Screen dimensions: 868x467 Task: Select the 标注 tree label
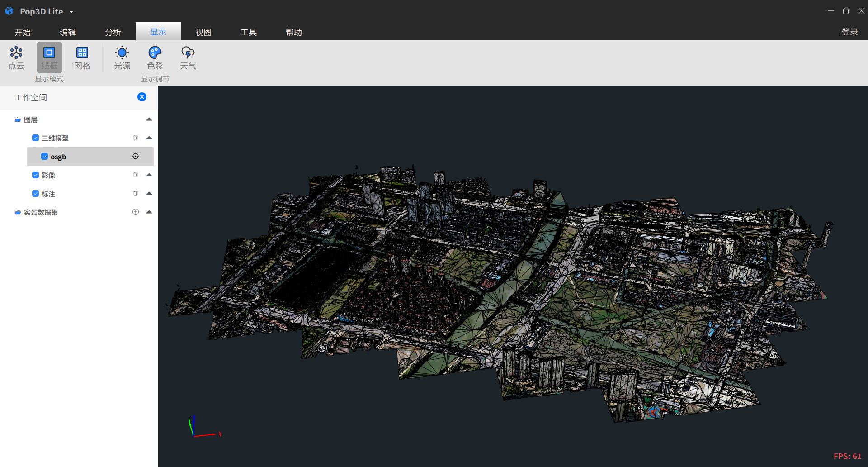coord(48,194)
